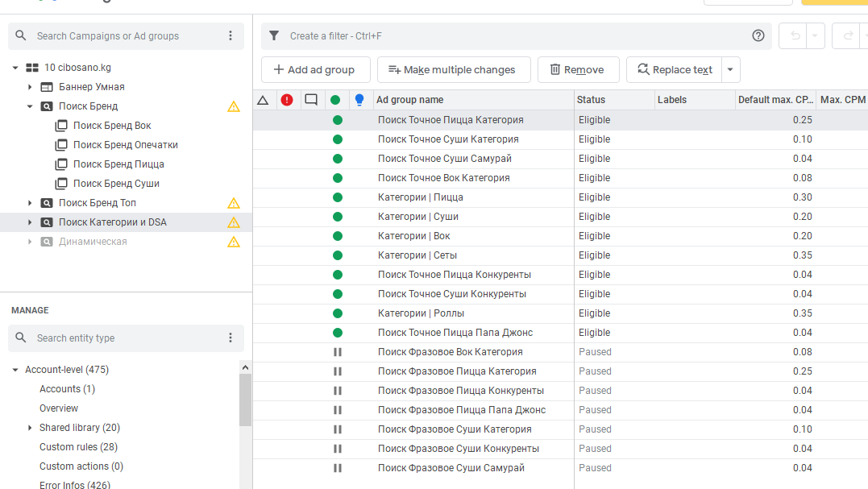
Task: Click the entity list scrollbar thumb
Action: click(245, 400)
